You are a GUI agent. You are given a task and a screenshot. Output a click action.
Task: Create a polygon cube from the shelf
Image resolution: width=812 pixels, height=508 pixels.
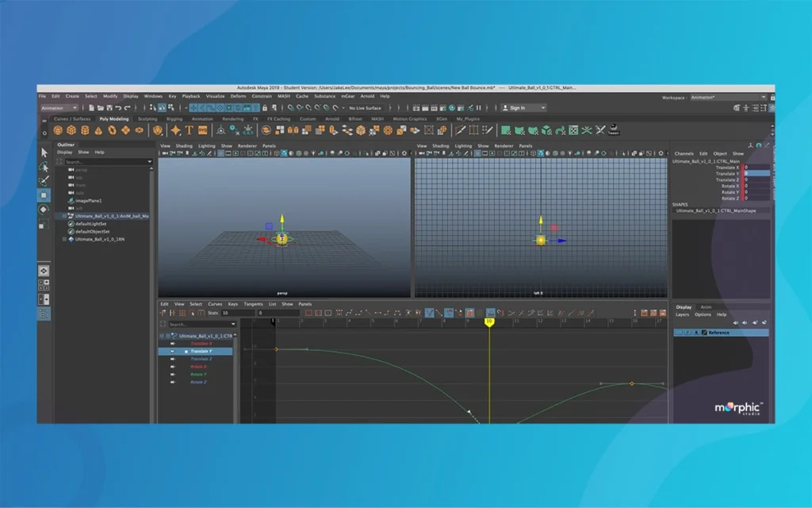[71, 130]
